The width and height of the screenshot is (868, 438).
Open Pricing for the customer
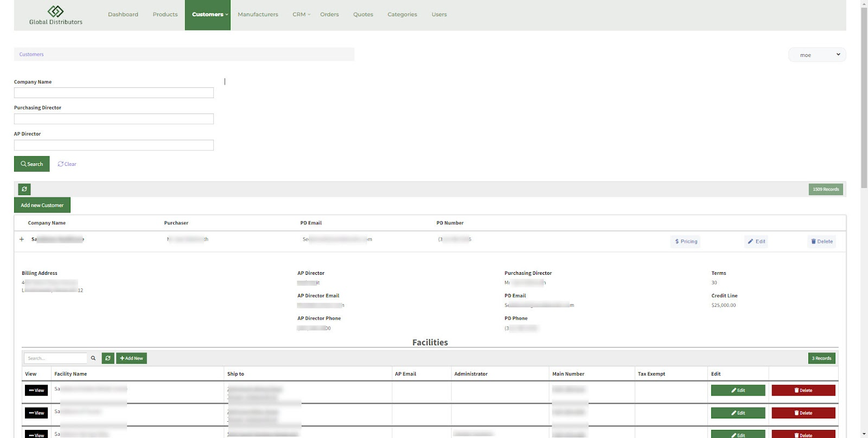tap(686, 241)
